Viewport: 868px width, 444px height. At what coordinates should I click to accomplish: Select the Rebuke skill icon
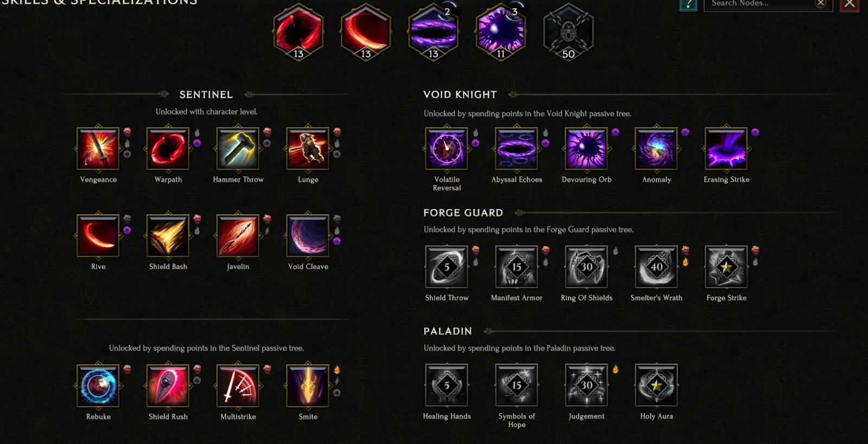click(98, 386)
